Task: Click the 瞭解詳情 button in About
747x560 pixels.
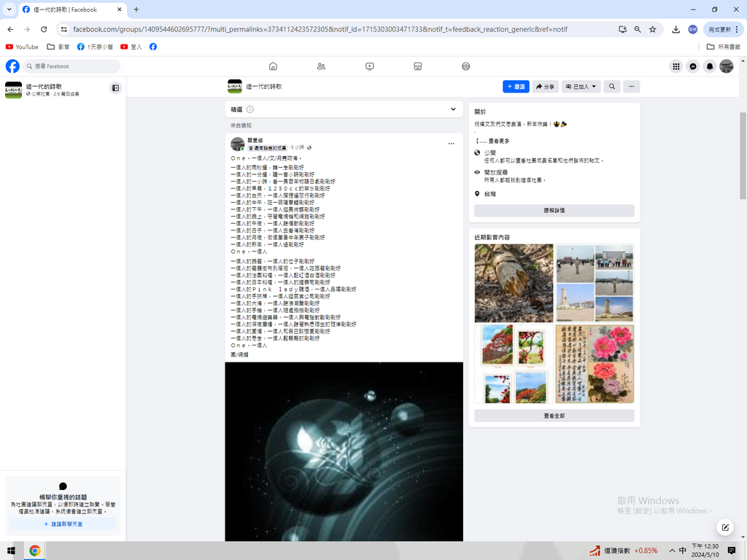Action: click(554, 210)
